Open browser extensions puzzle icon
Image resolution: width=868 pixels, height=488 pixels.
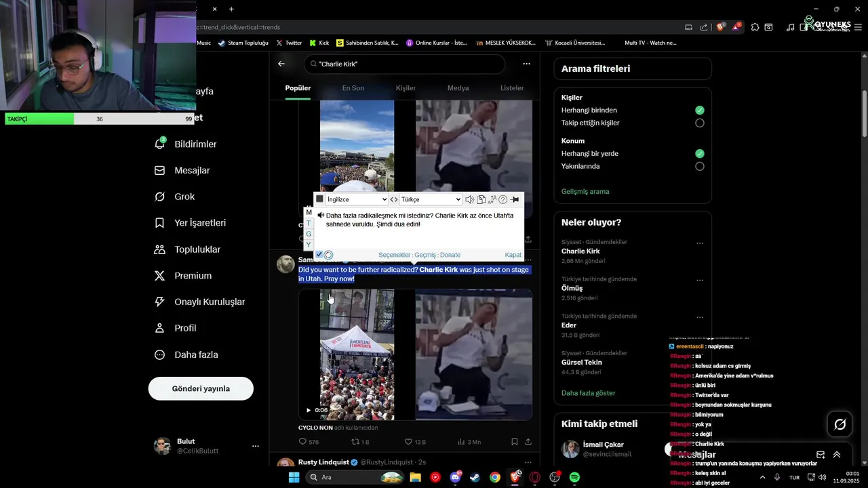point(755,27)
